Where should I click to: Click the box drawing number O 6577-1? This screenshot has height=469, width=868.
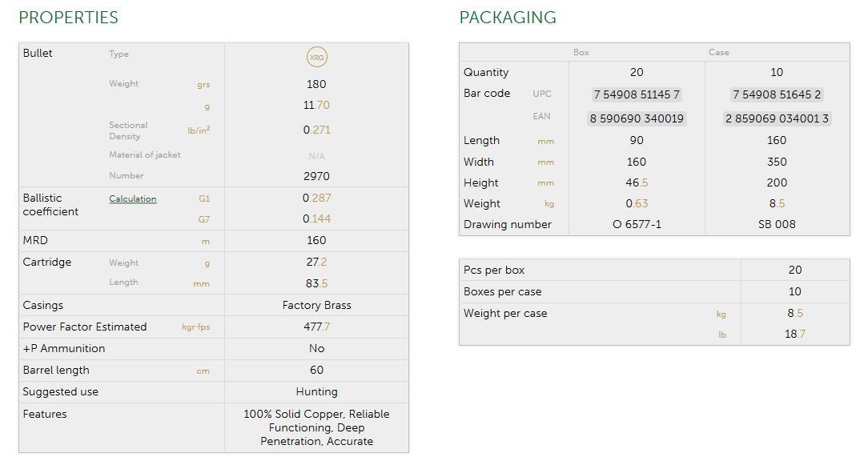pyautogui.click(x=637, y=224)
